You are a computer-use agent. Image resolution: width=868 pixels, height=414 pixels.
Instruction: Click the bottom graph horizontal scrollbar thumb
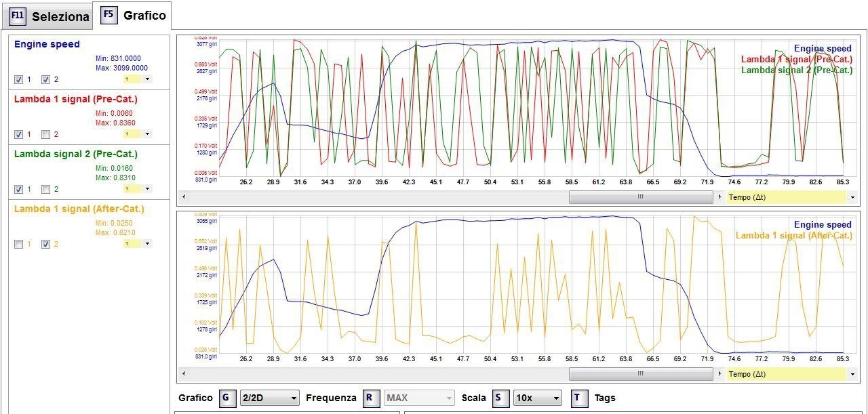pyautogui.click(x=641, y=374)
